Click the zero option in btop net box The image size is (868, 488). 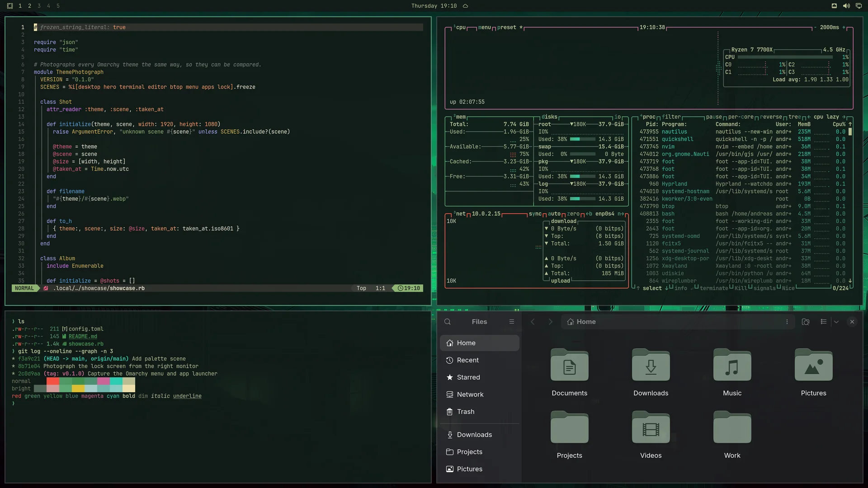[573, 214]
